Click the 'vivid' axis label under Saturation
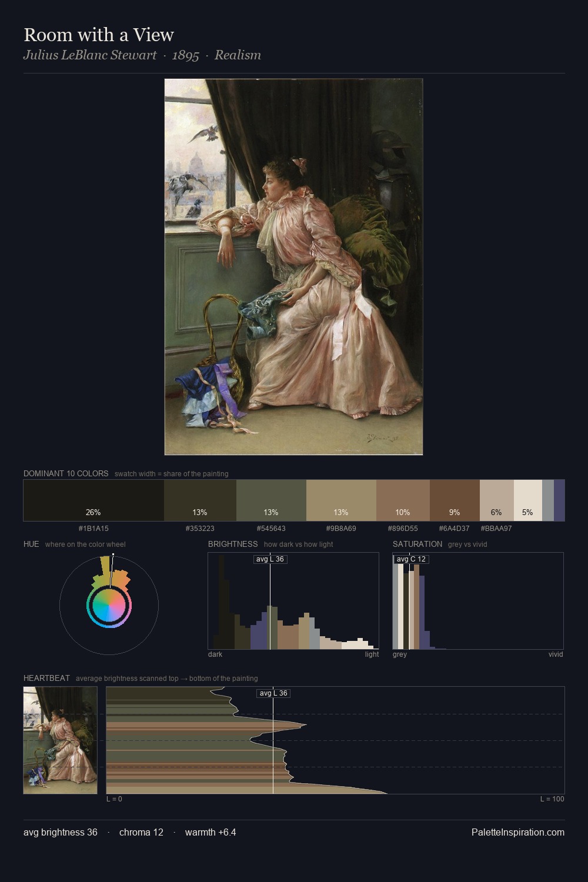Image resolution: width=588 pixels, height=882 pixels. coord(556,654)
